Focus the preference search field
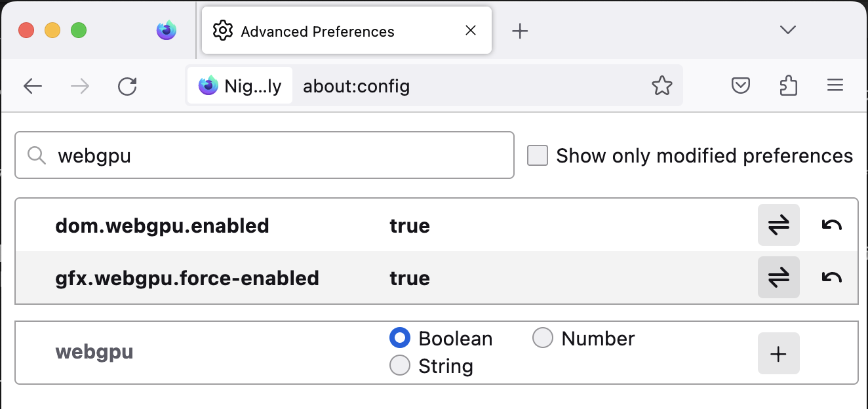 [x=264, y=155]
